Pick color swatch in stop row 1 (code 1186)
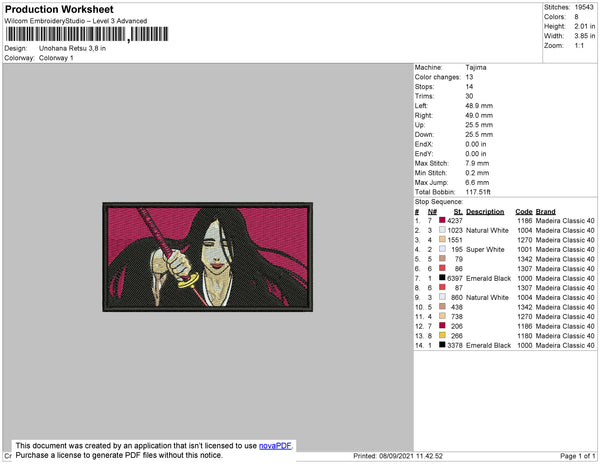This screenshot has height=464, width=600. [x=442, y=220]
